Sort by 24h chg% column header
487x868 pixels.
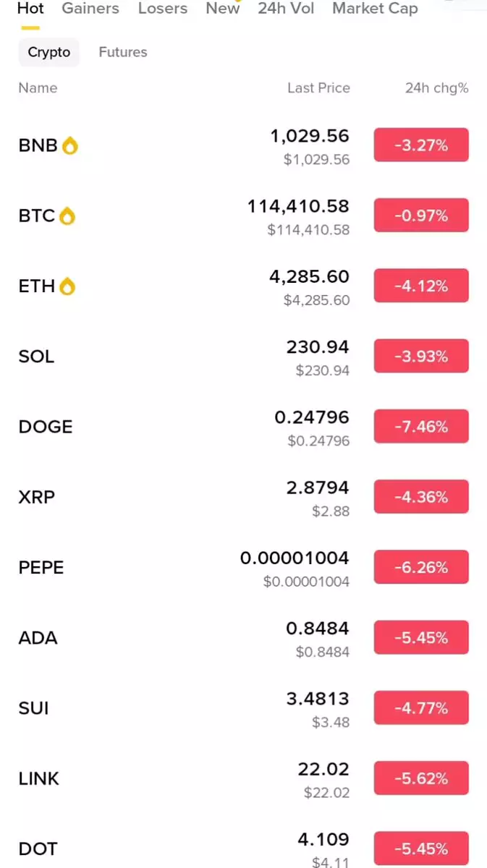point(436,88)
